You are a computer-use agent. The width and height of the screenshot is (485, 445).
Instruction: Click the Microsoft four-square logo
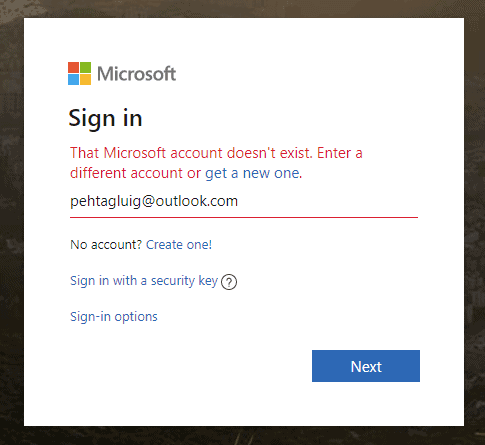coord(79,73)
